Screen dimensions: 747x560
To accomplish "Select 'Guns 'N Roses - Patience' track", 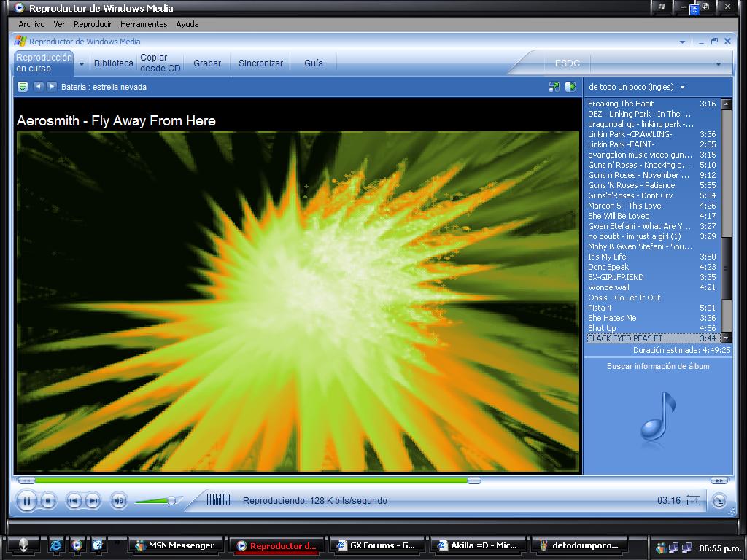I will coord(651,185).
